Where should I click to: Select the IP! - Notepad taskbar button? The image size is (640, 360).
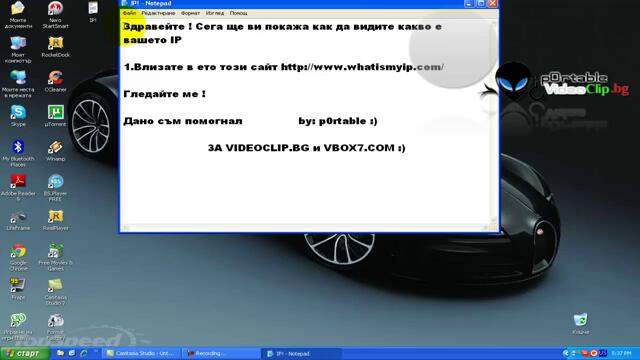pos(301,353)
